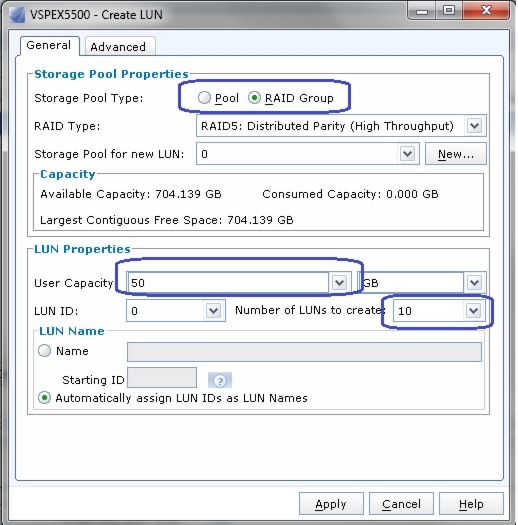This screenshot has height=525, width=518.
Task: Open the User Capacity value dropdown arrow
Action: 339,283
